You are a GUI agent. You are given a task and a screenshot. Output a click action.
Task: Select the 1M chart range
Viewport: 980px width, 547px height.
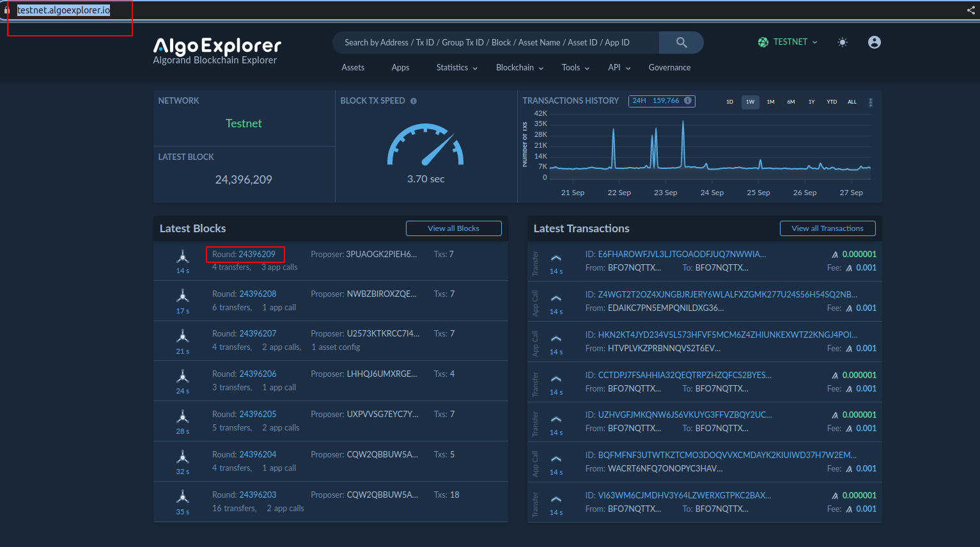tap(771, 102)
